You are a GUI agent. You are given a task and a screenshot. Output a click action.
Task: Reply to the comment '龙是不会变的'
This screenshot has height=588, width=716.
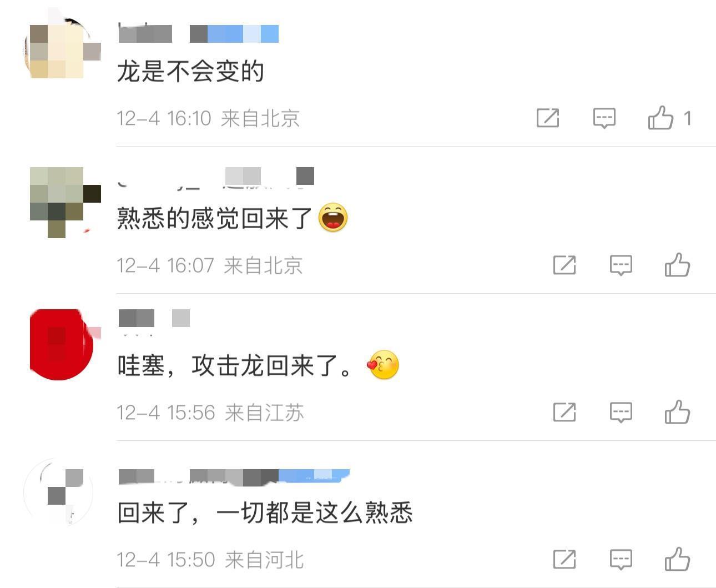pos(604,118)
